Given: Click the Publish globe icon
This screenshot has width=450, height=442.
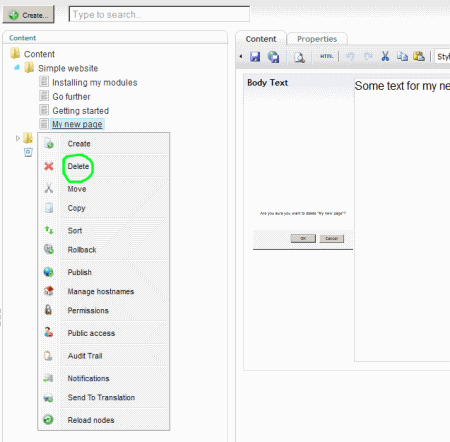Looking at the screenshot, I should pyautogui.click(x=49, y=272).
